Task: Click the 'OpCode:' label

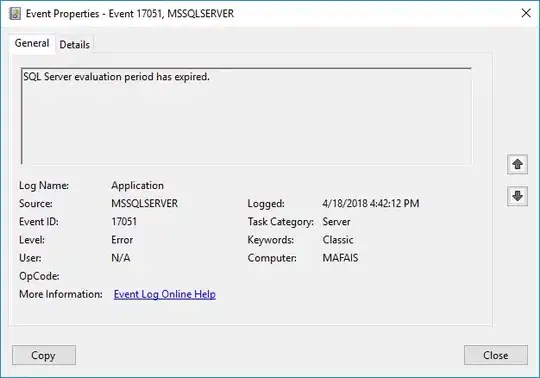Action: click(39, 276)
